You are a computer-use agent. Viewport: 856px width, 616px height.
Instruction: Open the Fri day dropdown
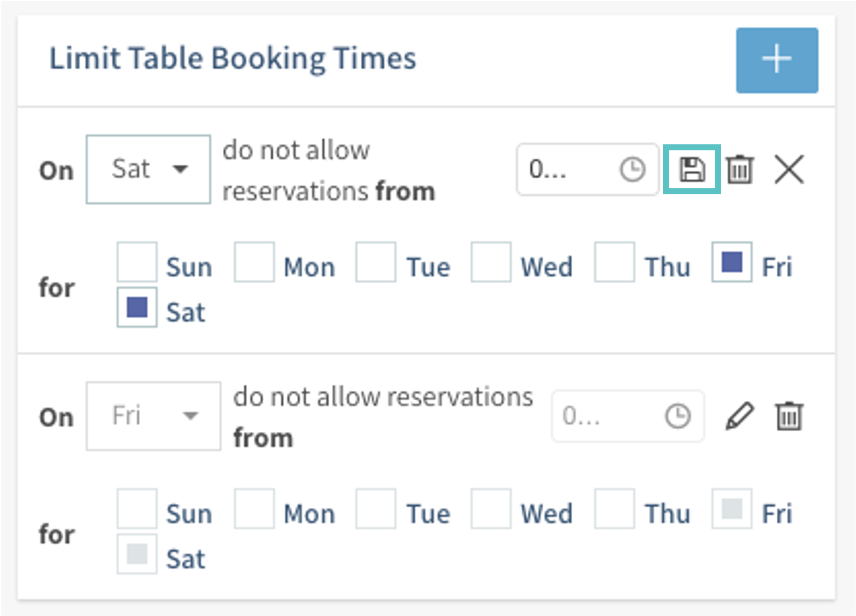(153, 416)
